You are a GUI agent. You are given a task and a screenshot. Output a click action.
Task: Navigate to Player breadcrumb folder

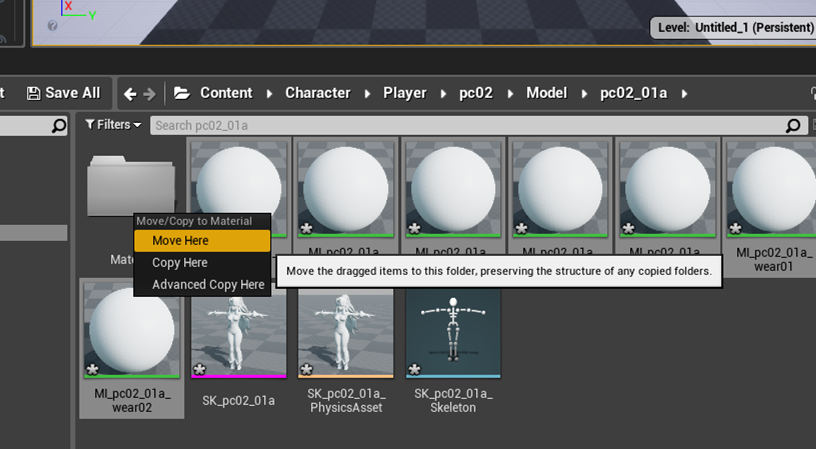(x=404, y=93)
